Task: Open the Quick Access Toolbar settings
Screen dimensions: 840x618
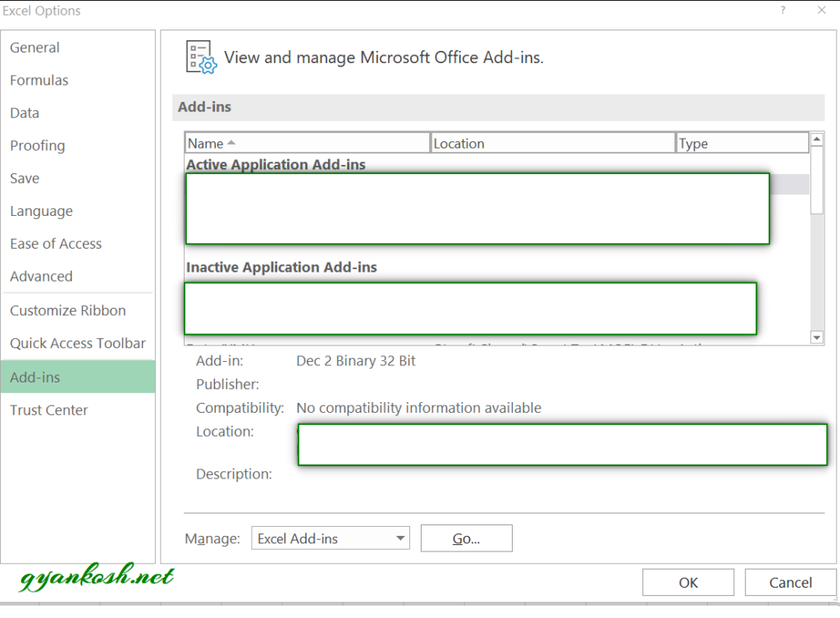Action: [x=78, y=343]
